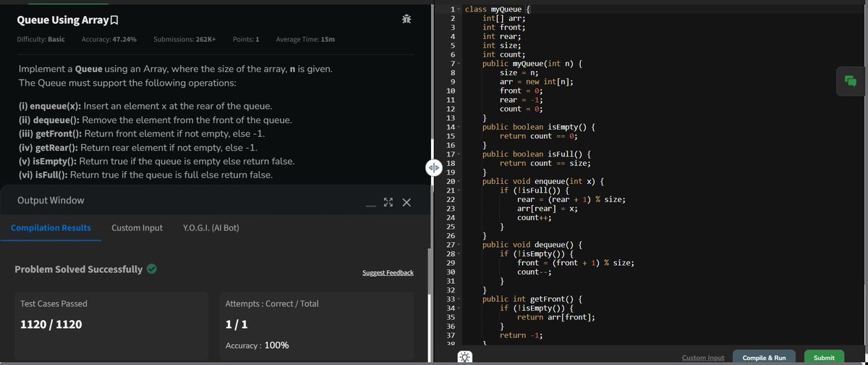Click the Output Window heading

(51, 200)
